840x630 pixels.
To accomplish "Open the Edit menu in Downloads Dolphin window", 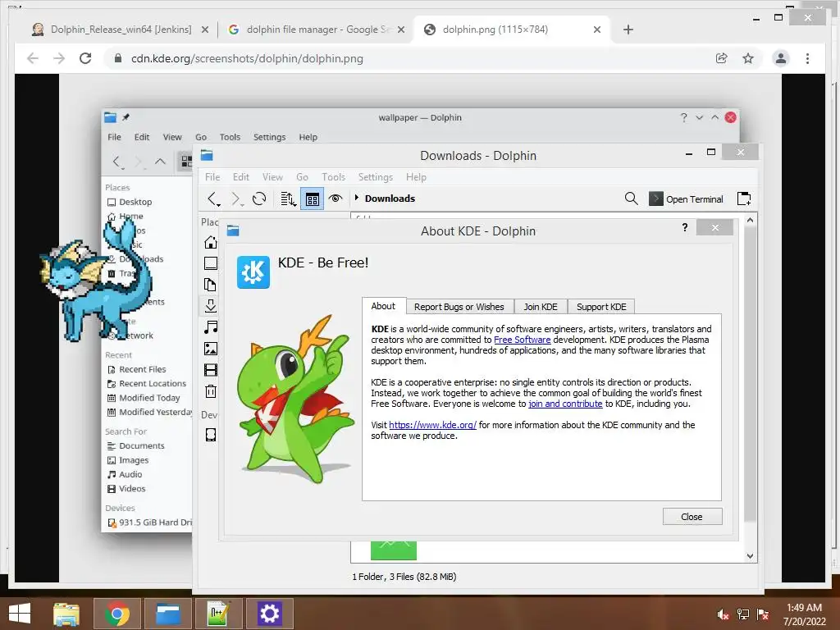I will coord(240,177).
